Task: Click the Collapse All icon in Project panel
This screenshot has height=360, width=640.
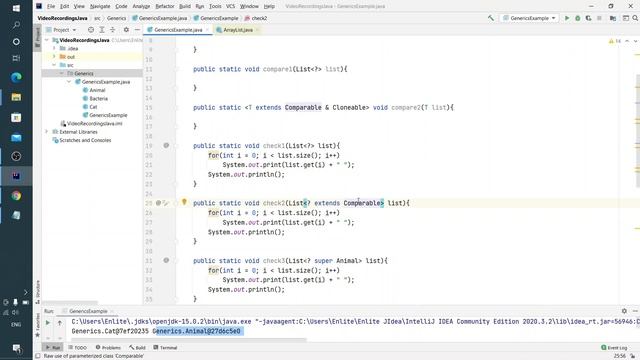Action: [x=113, y=30]
